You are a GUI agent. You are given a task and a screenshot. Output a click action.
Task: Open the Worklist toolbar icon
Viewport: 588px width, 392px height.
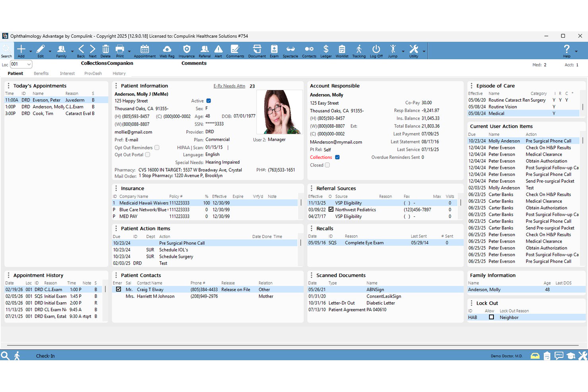tap(342, 49)
